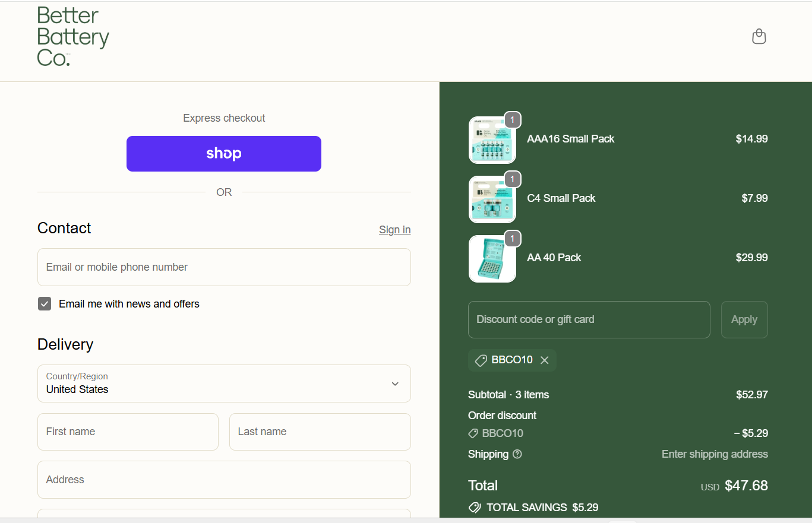Select the Address input field
This screenshot has height=523, width=812.
(224, 480)
